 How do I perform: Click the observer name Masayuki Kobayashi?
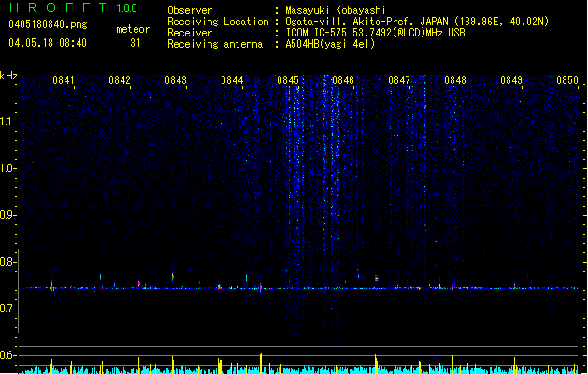(x=336, y=10)
